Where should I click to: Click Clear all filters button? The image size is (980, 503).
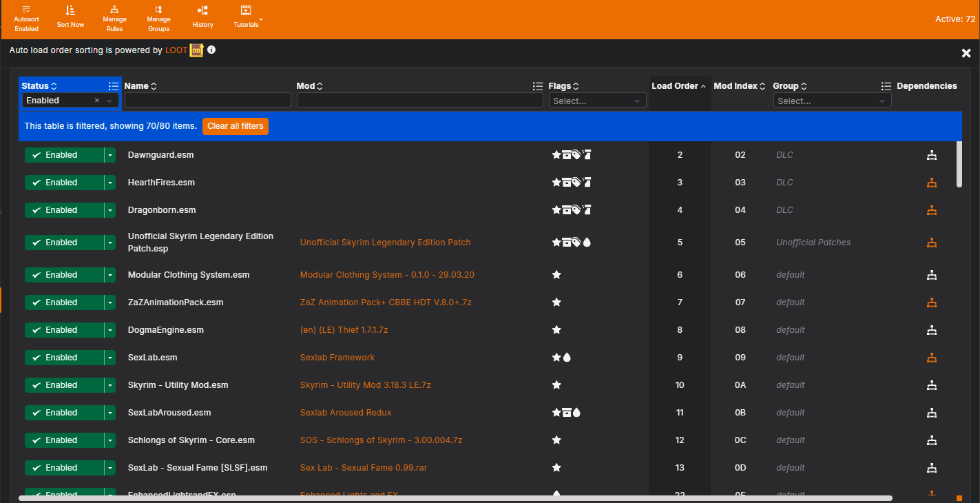(x=235, y=126)
